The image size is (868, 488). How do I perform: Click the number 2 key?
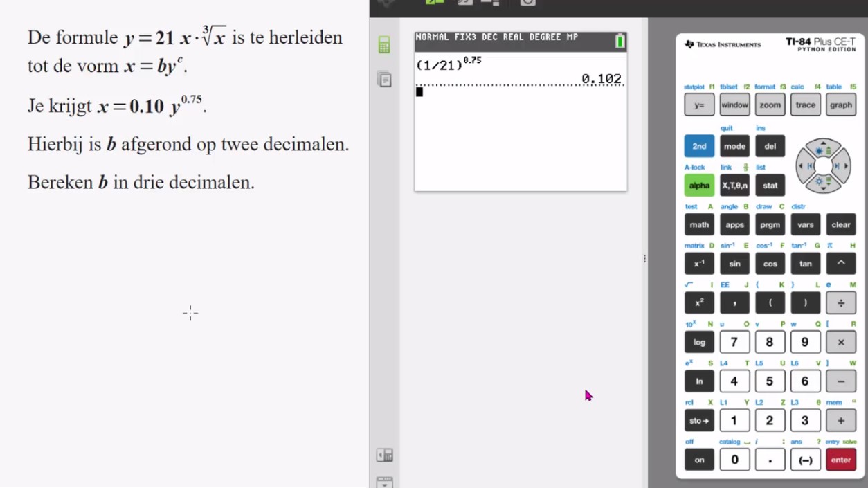click(770, 420)
